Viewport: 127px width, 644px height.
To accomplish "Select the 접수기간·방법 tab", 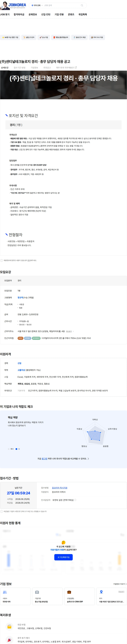I will [x=20, y=67].
